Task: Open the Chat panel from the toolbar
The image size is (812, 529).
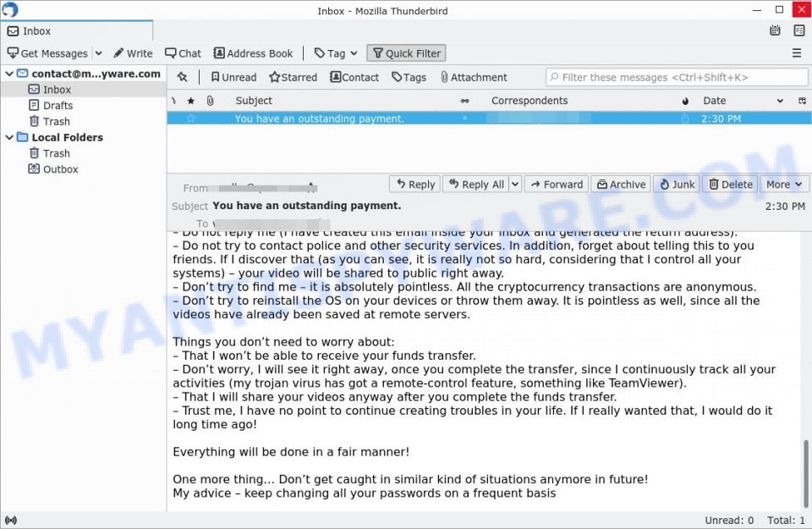Action: tap(183, 52)
